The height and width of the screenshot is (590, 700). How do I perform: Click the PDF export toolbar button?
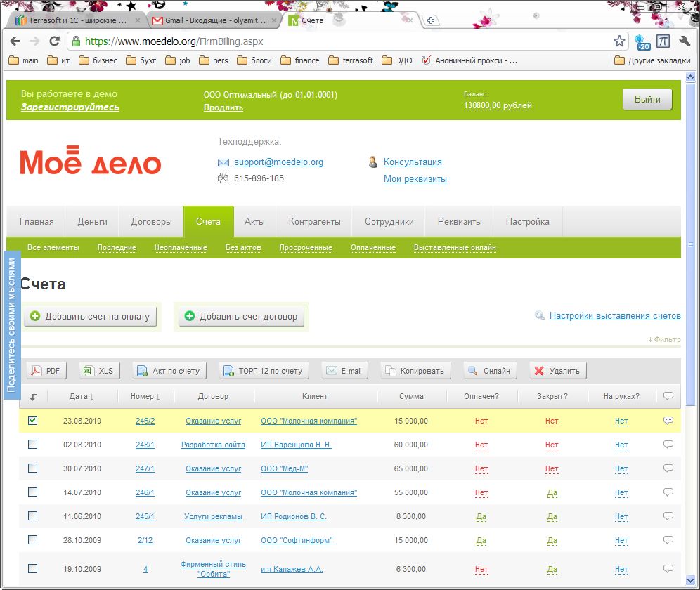[45, 371]
